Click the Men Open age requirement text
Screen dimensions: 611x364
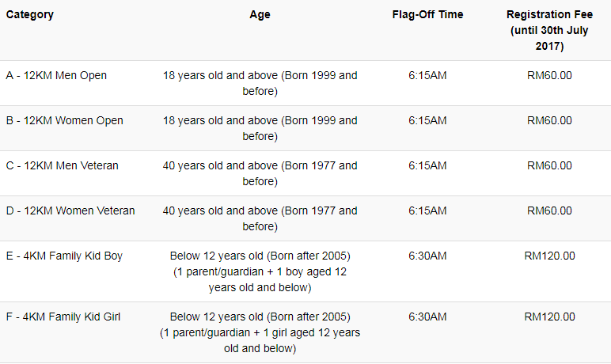click(260, 83)
